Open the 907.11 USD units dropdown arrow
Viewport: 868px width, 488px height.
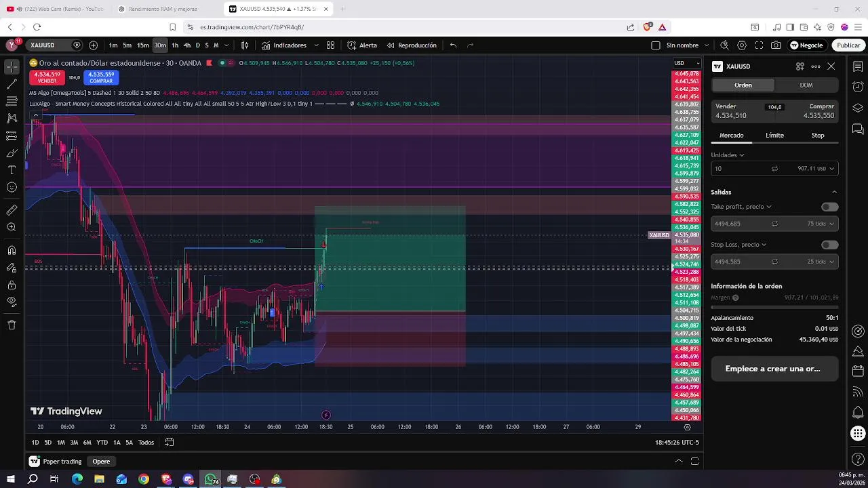point(832,169)
